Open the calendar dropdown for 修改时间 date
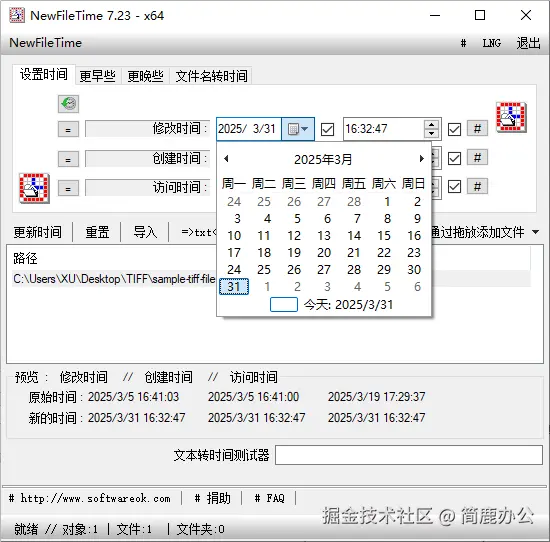 [x=298, y=129]
